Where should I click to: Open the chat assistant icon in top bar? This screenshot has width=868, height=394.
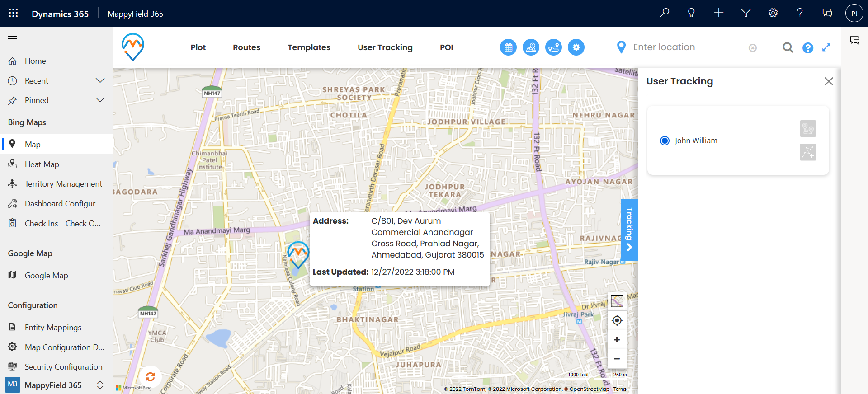(x=827, y=13)
